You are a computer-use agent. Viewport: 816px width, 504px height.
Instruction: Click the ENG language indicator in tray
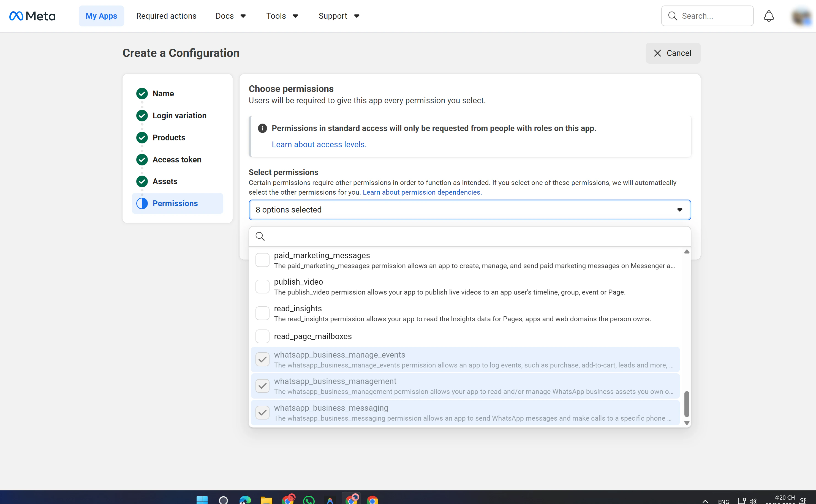click(723, 501)
